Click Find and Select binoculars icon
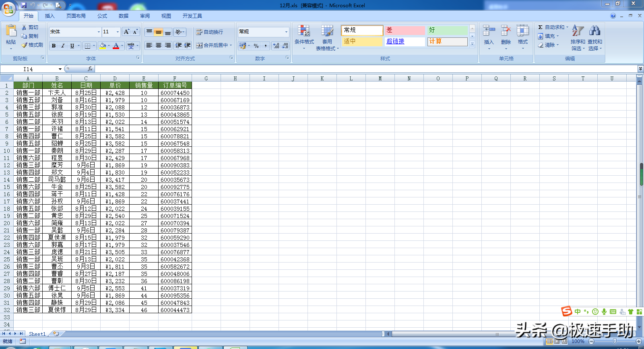Screen dimensions: 644x349 coord(594,31)
